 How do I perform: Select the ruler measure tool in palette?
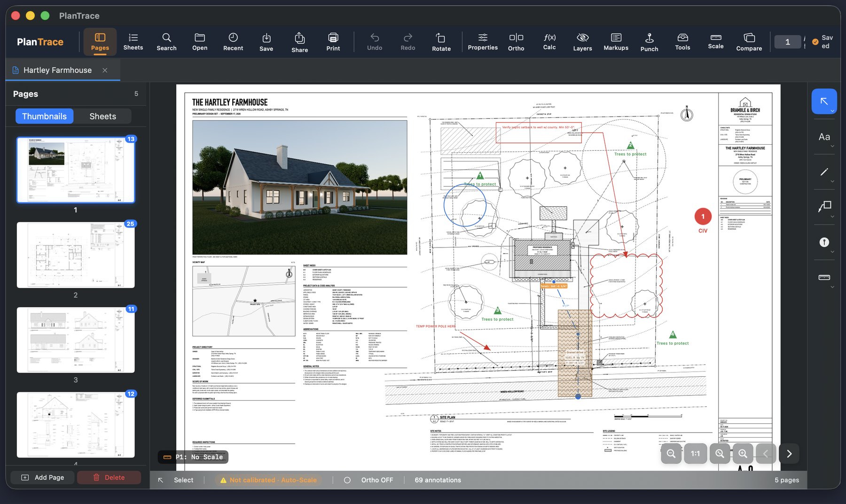coord(824,277)
